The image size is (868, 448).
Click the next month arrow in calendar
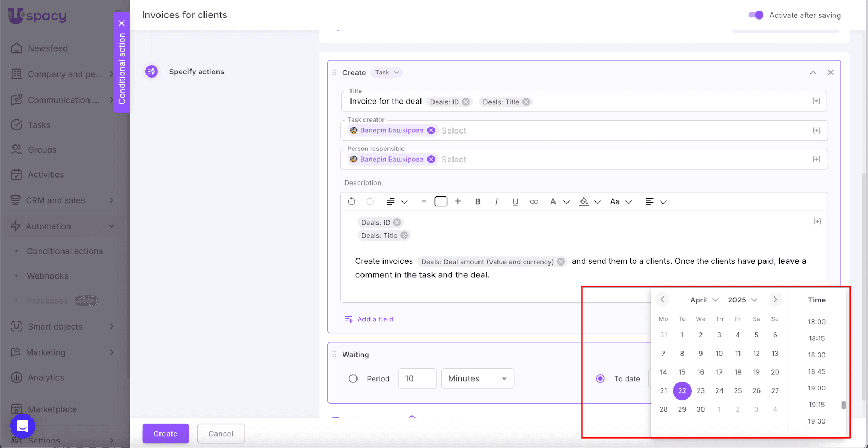pyautogui.click(x=775, y=300)
